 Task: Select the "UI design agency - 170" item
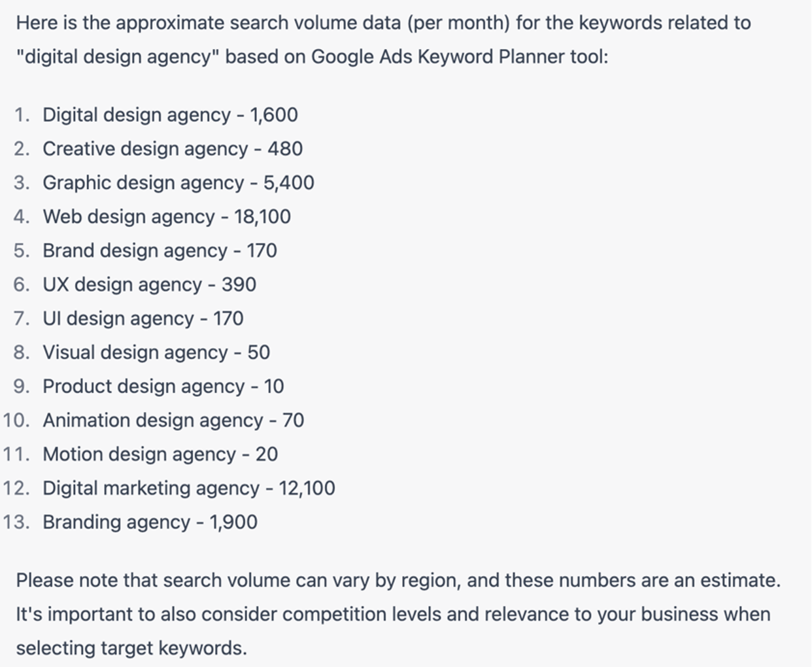point(143,319)
